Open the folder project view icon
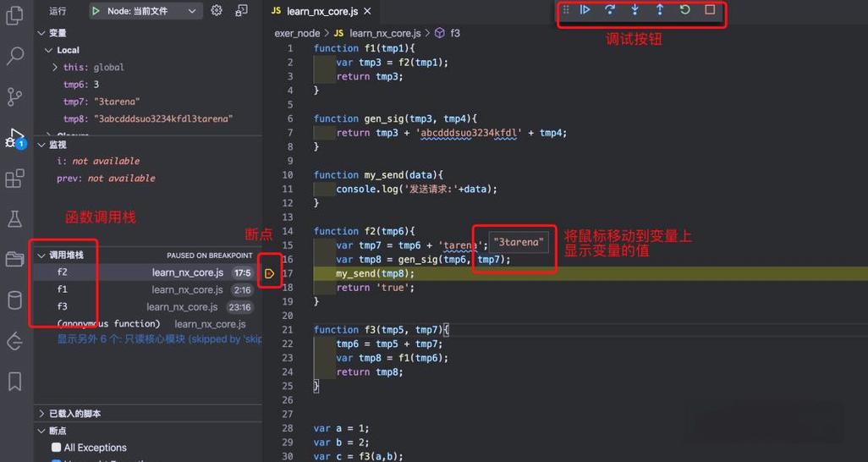Image resolution: width=868 pixels, height=462 pixels. click(15, 259)
